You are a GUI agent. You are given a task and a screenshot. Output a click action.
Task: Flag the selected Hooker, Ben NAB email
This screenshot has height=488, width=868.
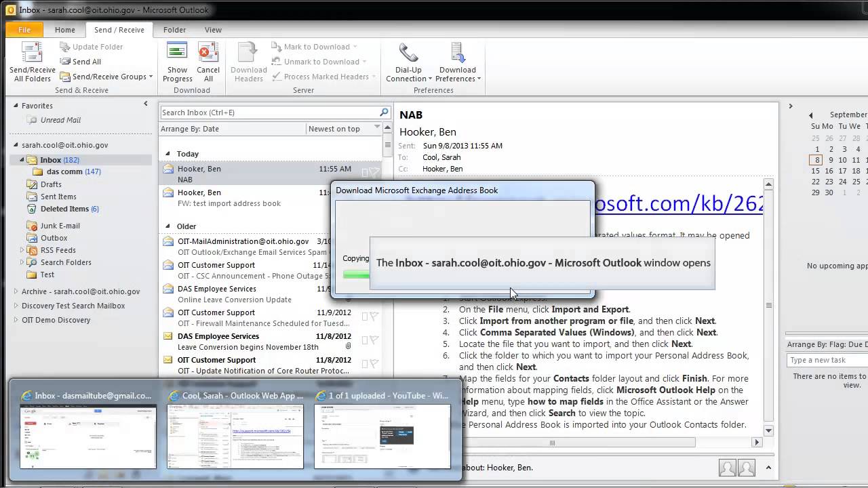coord(374,173)
